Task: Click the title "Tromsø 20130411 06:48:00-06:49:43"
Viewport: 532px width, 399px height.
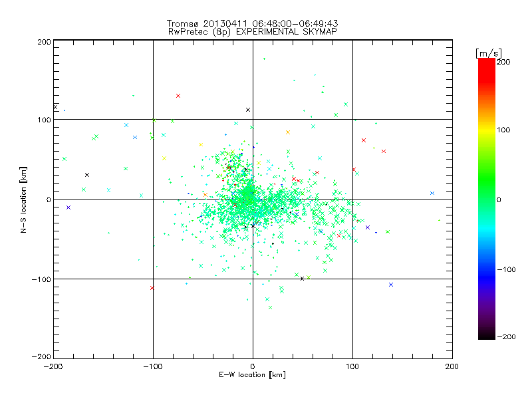Action: pos(252,23)
